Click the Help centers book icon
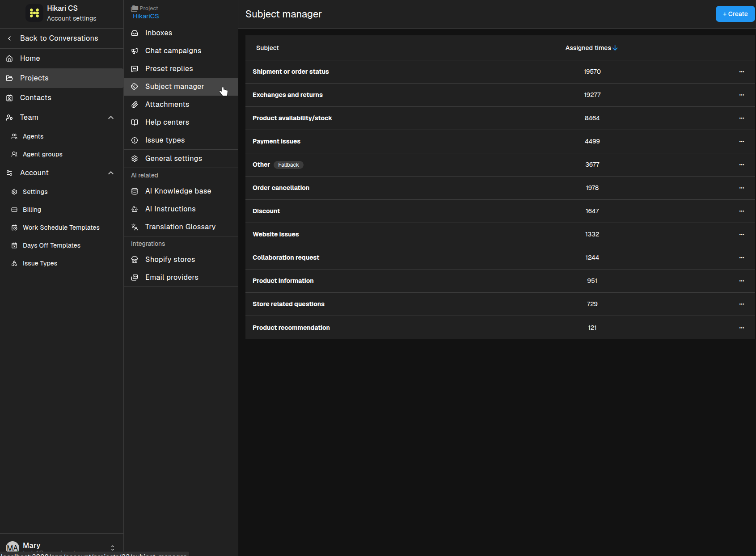Viewport: 756px width, 556px height. pos(135,122)
